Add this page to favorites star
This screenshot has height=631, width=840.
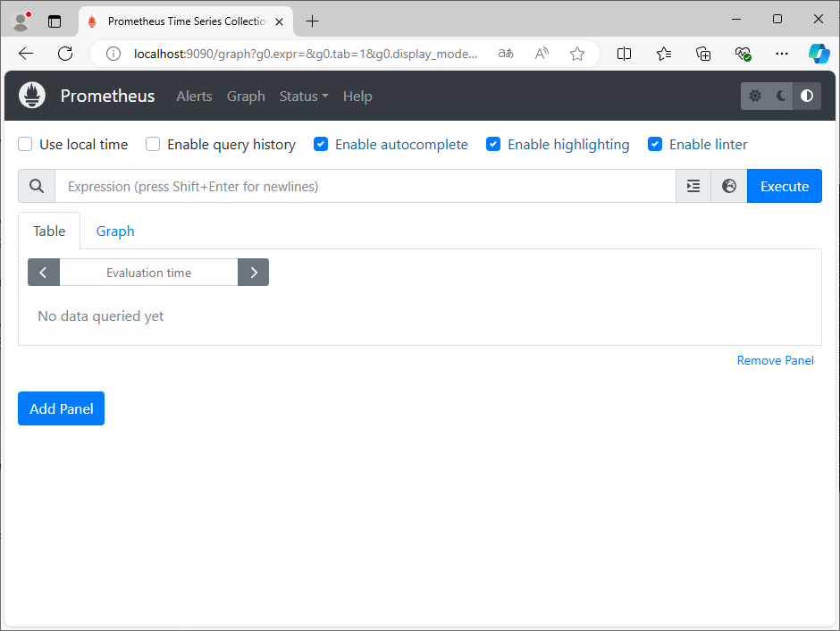577,54
